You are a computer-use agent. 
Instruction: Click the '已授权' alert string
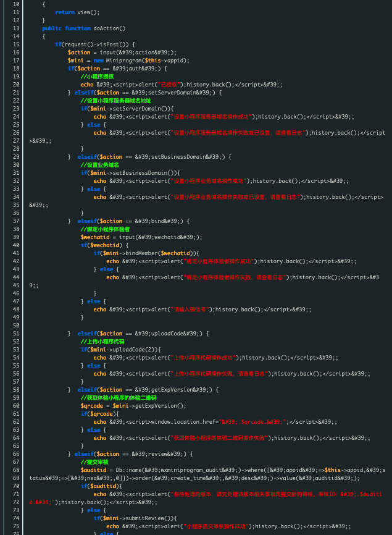coord(170,85)
